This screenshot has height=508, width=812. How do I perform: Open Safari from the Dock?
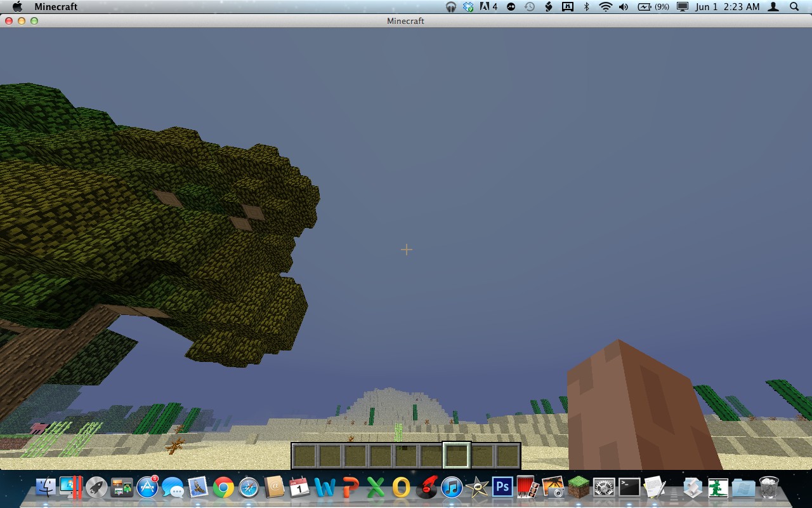coord(248,488)
